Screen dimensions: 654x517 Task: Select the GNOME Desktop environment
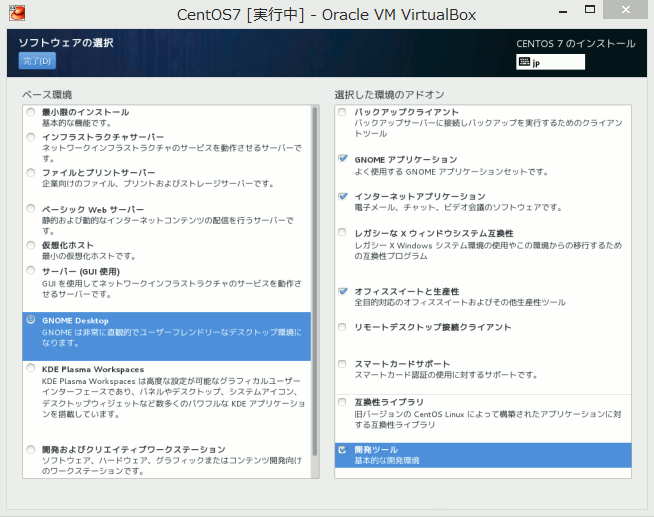pyautogui.click(x=32, y=321)
